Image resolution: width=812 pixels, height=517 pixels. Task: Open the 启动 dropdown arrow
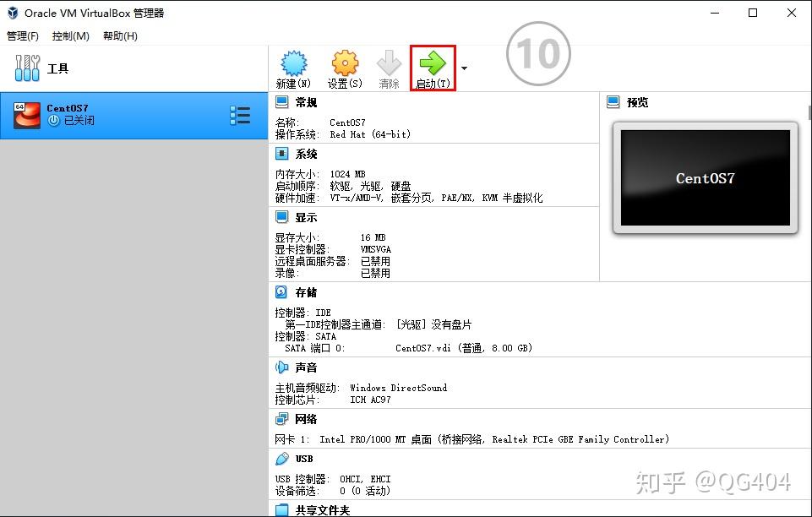(x=465, y=68)
